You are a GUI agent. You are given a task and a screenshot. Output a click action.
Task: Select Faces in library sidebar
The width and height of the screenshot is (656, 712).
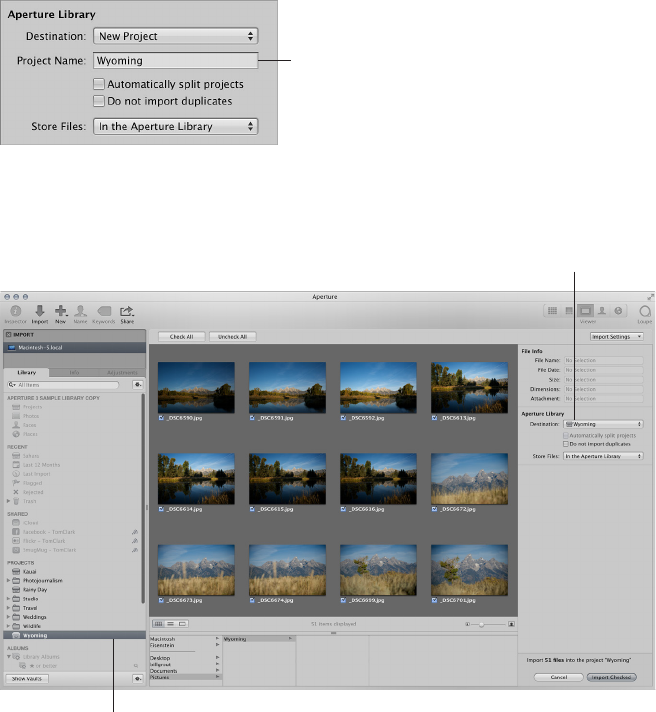point(30,425)
